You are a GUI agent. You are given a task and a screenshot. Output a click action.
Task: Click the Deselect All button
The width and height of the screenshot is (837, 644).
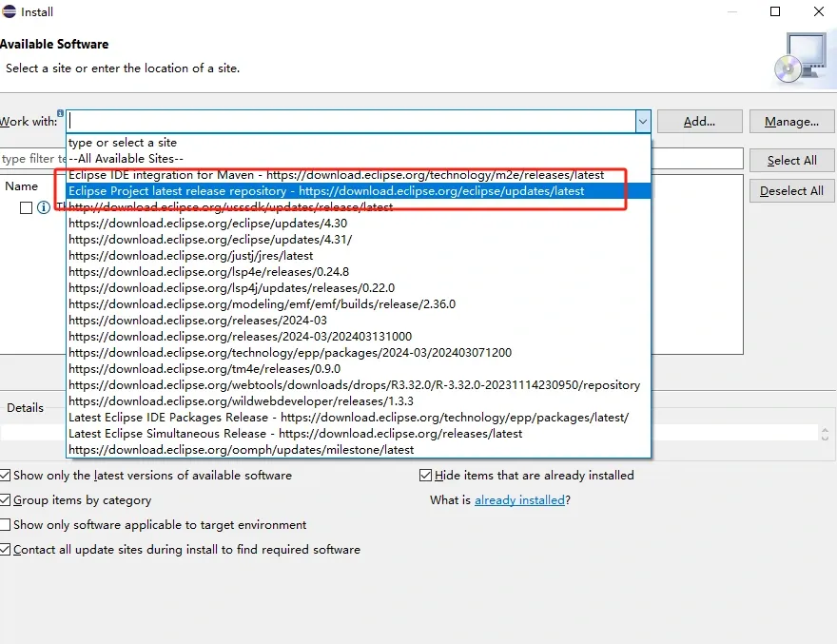(x=791, y=190)
